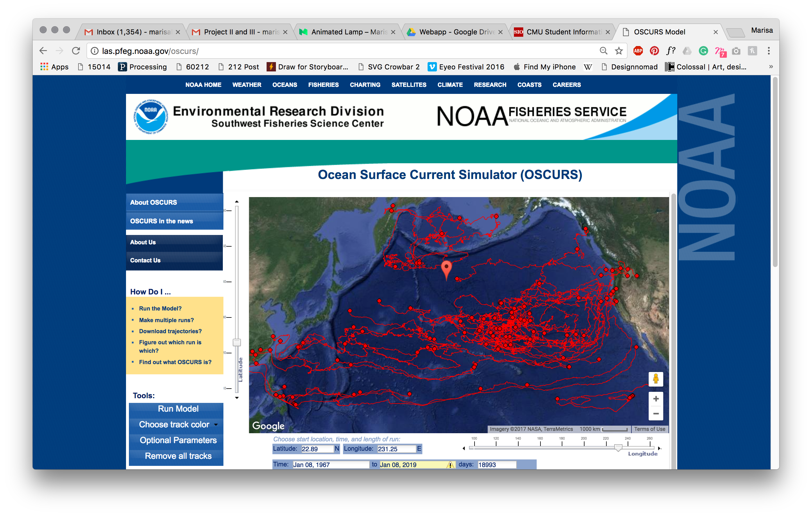The image size is (812, 516).
Task: Switch to the Project II and III tab
Action: 240,32
